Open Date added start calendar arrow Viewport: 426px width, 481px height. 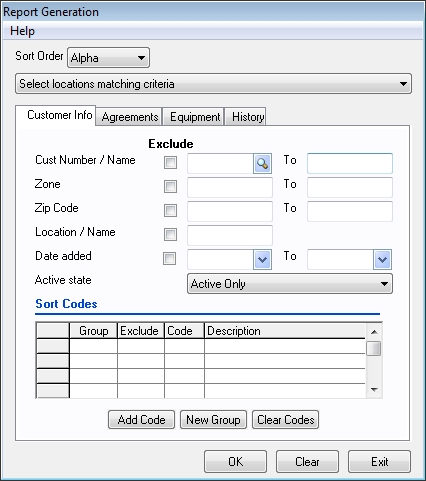(262, 259)
